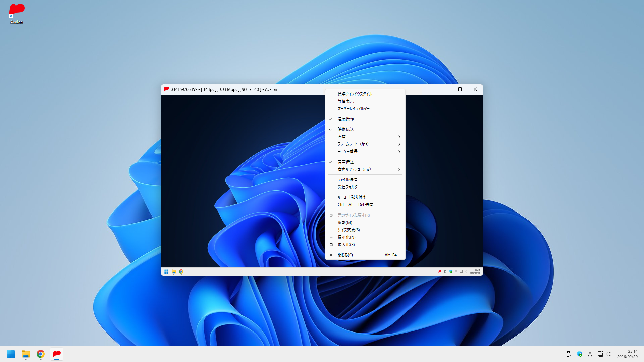Choose Ctrl + Alt + Del 送信 menu item
This screenshot has height=362, width=644.
(355, 205)
